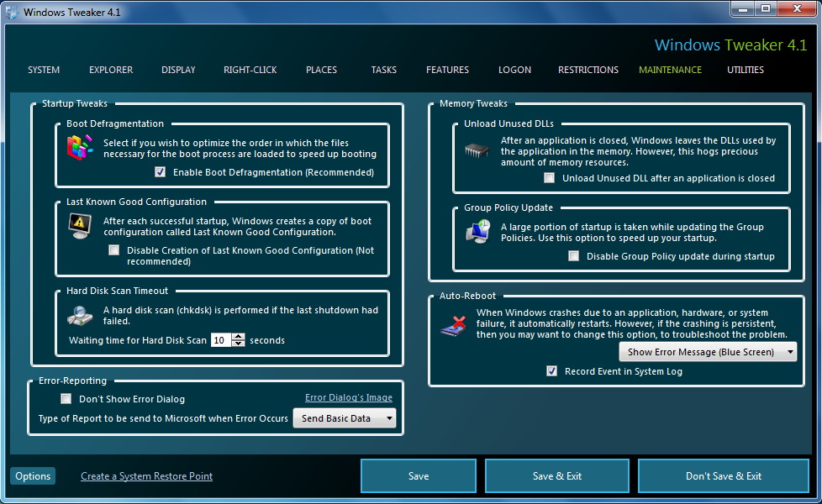The height and width of the screenshot is (504, 822).
Task: Enable Unload Unused DLL after application closes
Action: (x=549, y=178)
